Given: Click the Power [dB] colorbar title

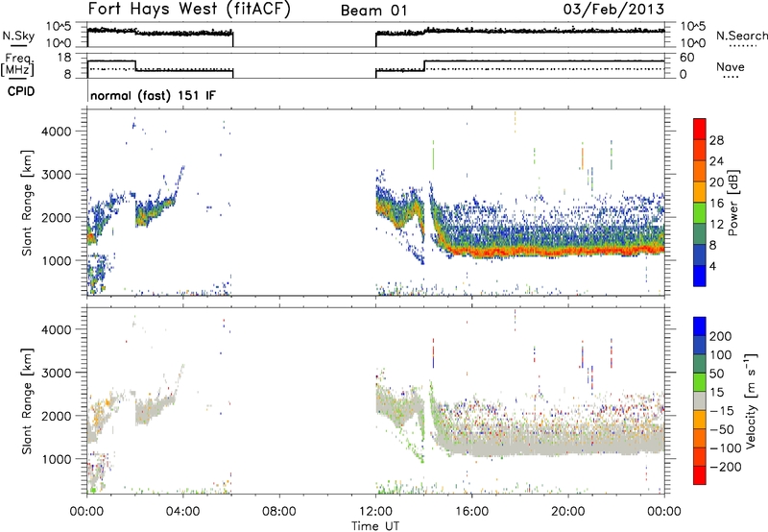Looking at the screenshot, I should [x=733, y=203].
